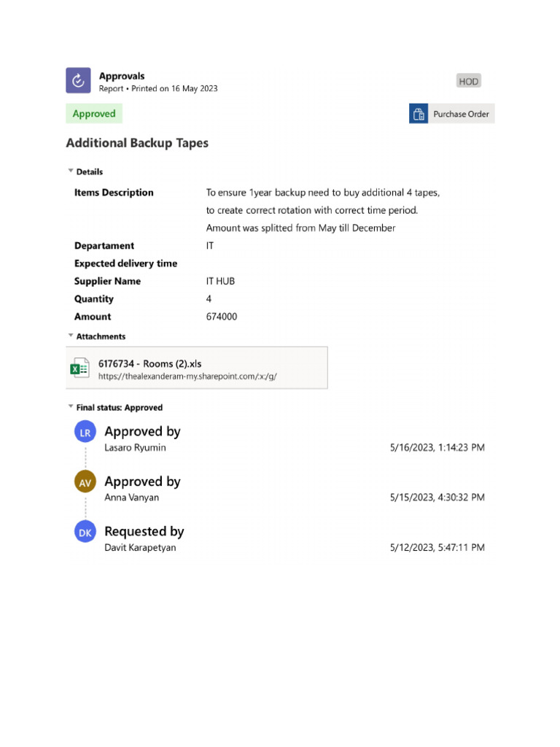This screenshot has height=747, width=560.
Task: Click the AV avatar for Anna Vanyan
Action: tap(85, 482)
